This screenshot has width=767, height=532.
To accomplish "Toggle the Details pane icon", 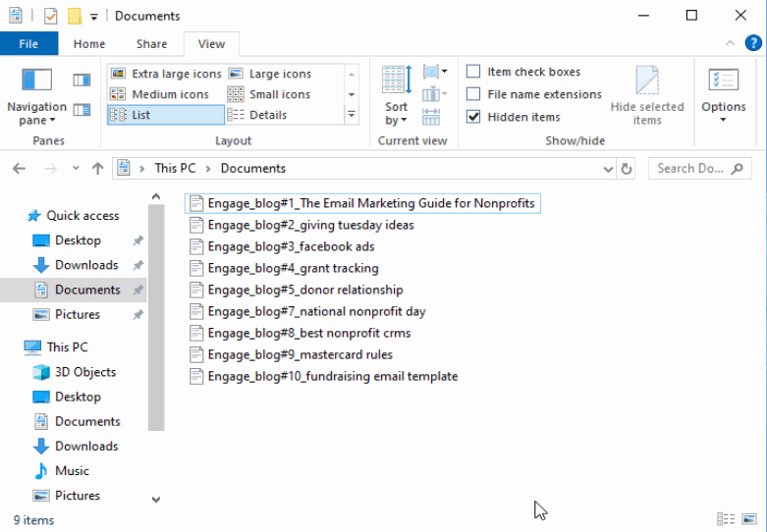I will click(82, 110).
